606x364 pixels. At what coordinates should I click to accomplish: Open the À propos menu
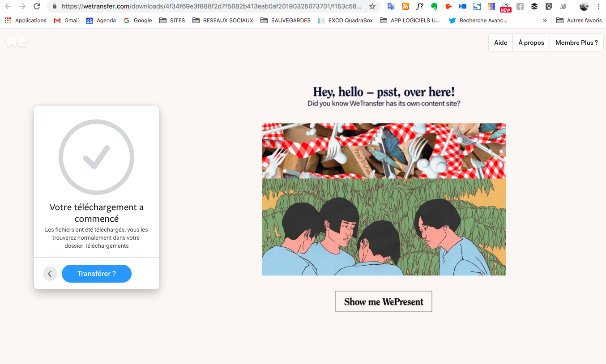531,42
